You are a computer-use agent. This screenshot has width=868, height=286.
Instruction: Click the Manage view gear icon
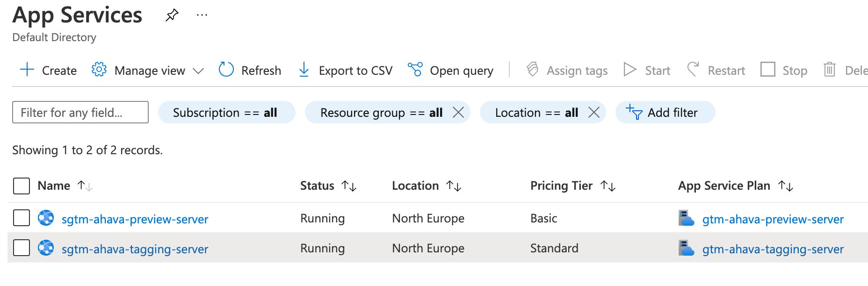99,70
